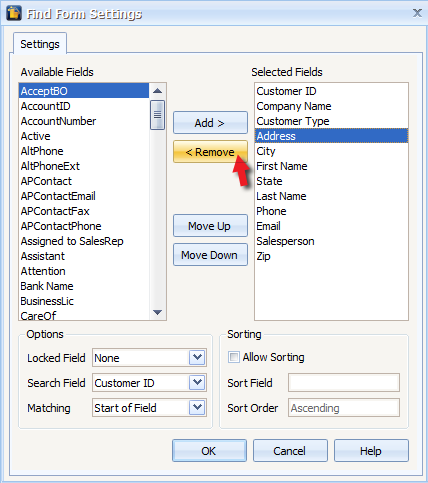Click the Available Fields scroll up arrow
The width and height of the screenshot is (428, 483).
(x=157, y=91)
